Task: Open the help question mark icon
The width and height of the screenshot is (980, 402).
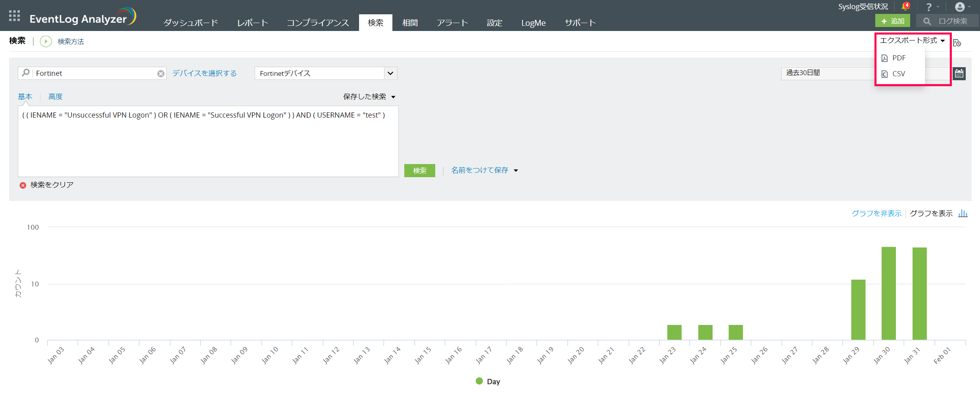Action: pos(929,7)
